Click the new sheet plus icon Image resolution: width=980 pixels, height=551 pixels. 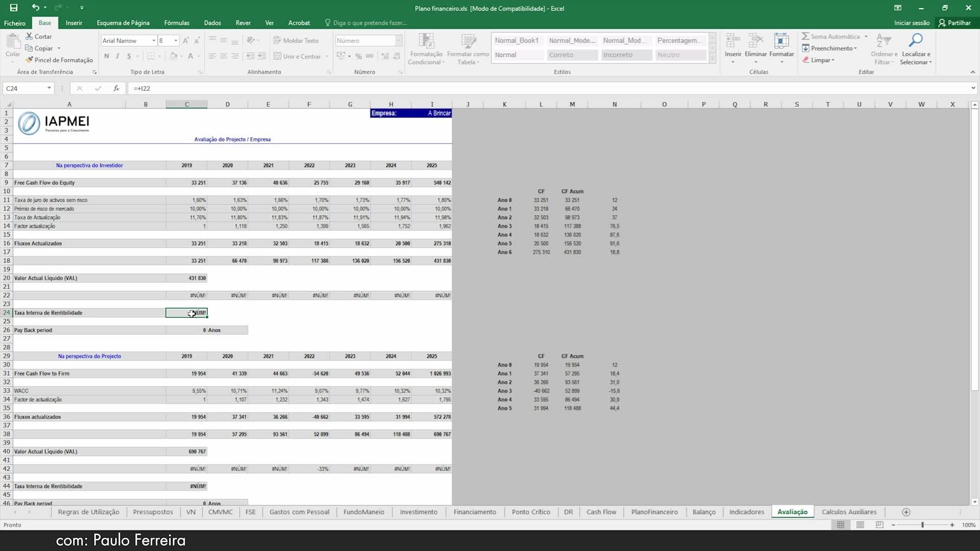[x=906, y=512]
